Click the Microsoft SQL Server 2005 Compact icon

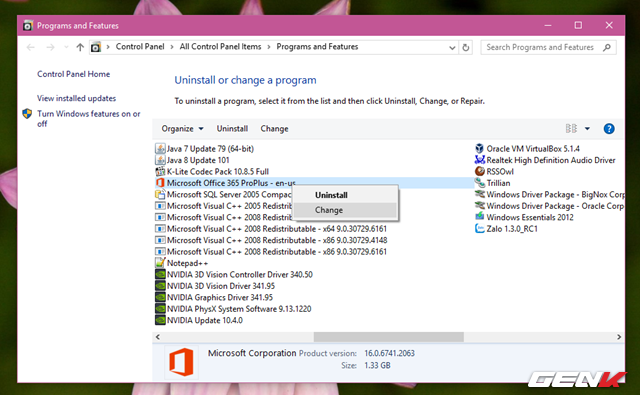[x=160, y=194]
